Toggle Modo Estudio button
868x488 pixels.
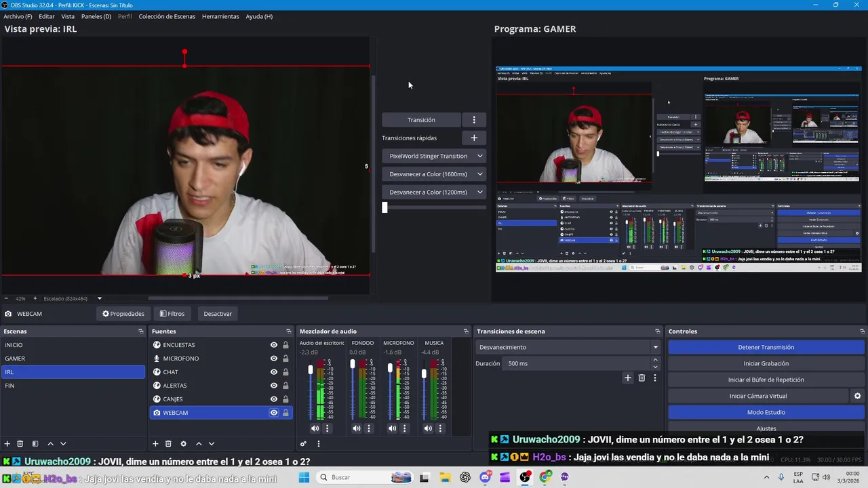click(x=766, y=412)
